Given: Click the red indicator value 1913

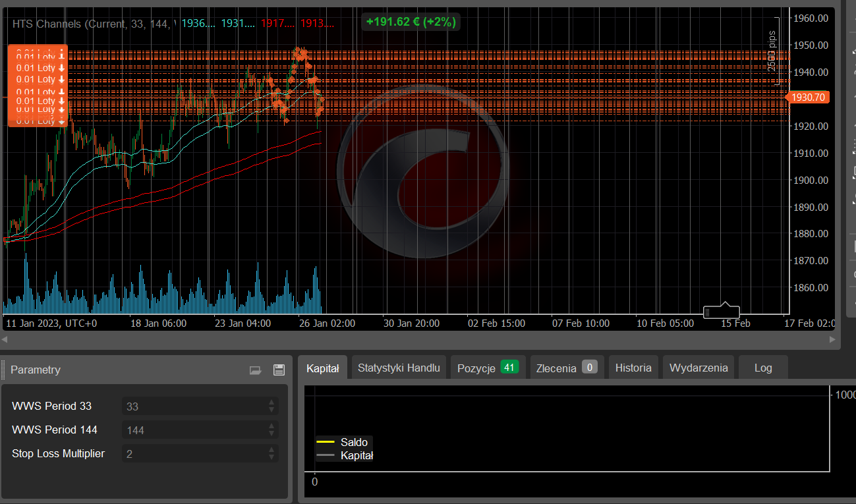Looking at the screenshot, I should click(317, 24).
